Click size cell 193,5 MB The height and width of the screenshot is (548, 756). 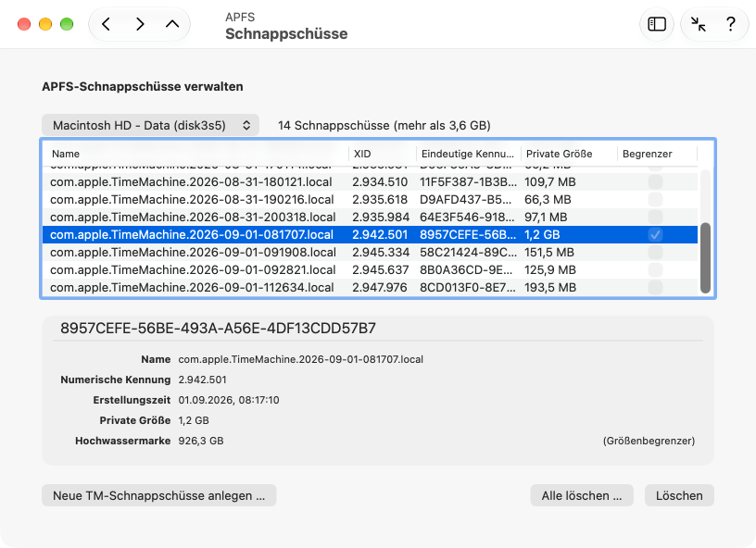tap(550, 288)
